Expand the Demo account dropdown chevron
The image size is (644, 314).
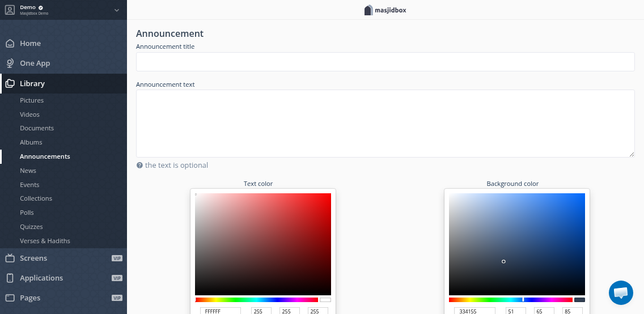pos(117,10)
